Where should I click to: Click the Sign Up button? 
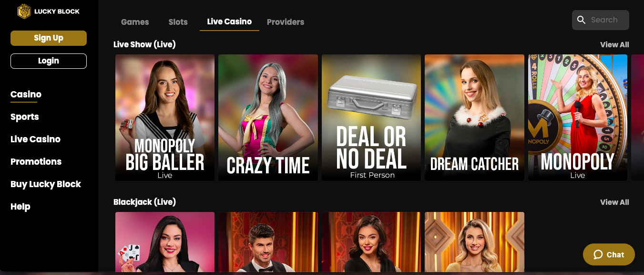pos(49,38)
